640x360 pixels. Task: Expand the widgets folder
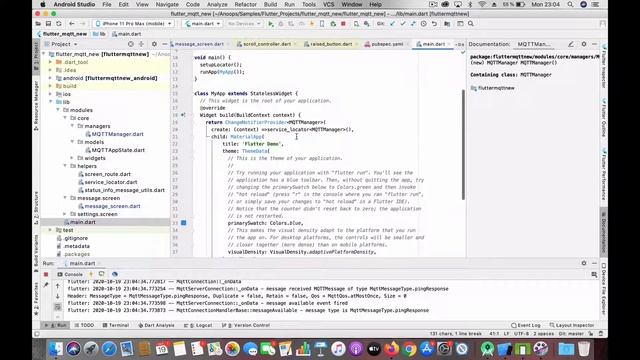point(72,158)
